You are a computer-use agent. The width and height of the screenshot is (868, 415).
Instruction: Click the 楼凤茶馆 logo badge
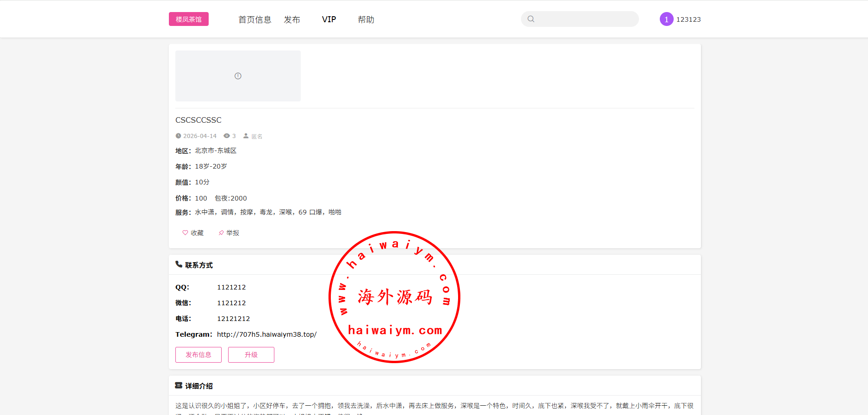[188, 19]
